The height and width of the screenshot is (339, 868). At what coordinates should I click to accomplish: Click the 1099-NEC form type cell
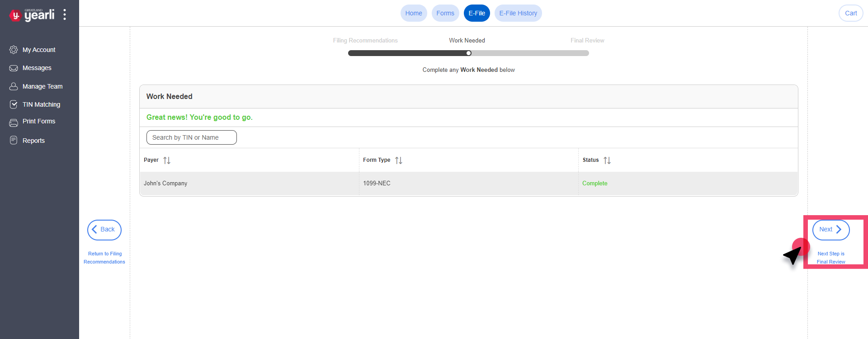[x=469, y=183]
